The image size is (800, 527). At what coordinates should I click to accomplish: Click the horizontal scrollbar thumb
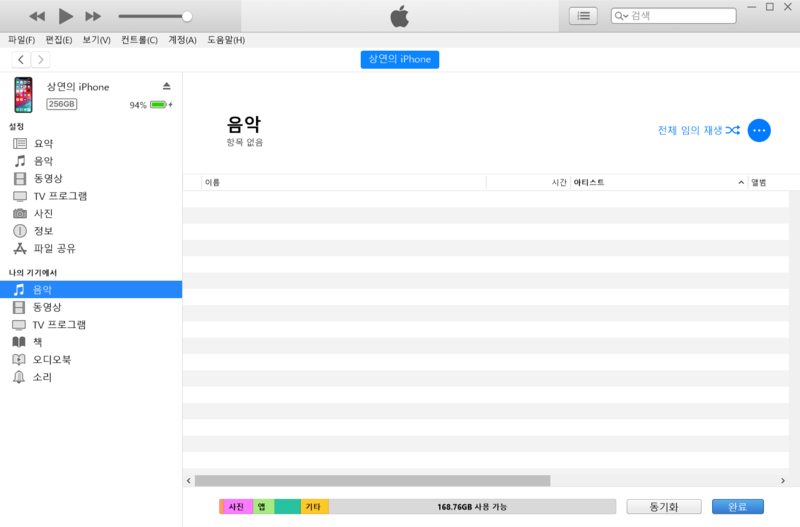[x=372, y=481]
